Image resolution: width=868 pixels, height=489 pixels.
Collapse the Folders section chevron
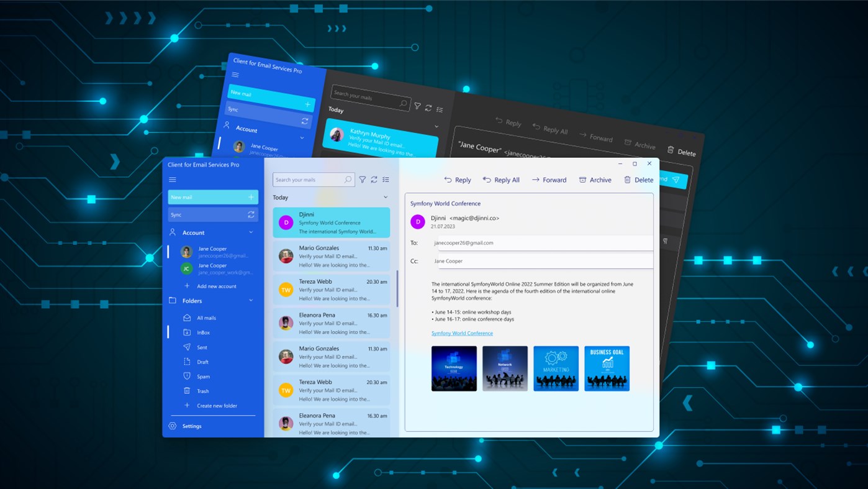pyautogui.click(x=251, y=301)
